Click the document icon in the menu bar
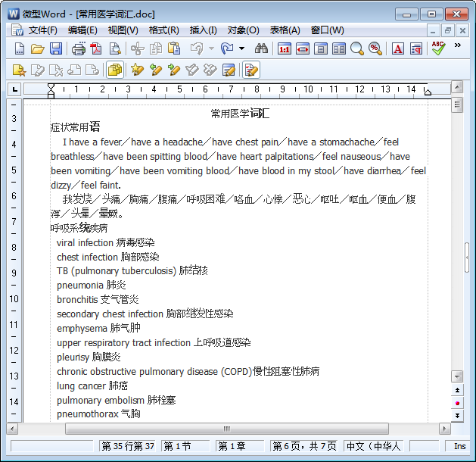Screen dimensions: 476x462 pyautogui.click(x=17, y=30)
